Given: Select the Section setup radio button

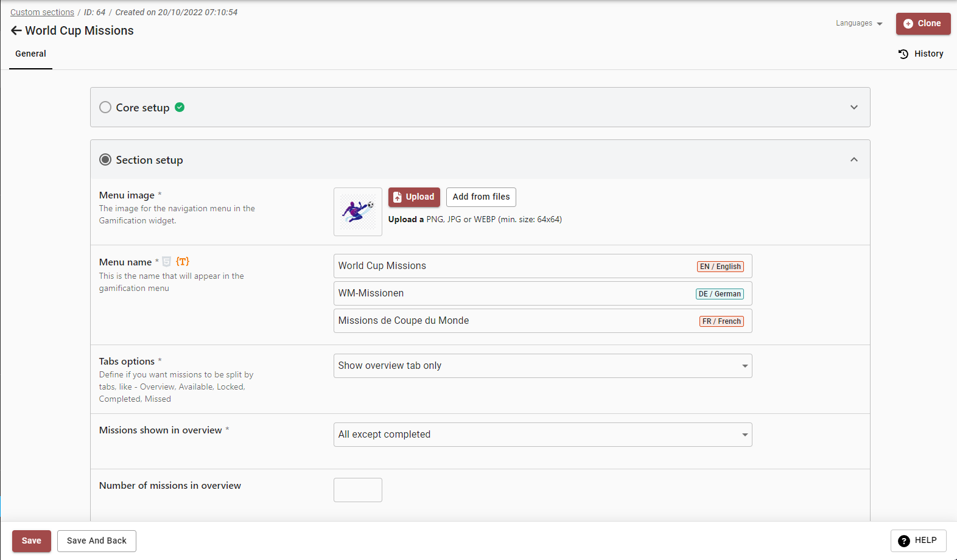Looking at the screenshot, I should click(x=105, y=159).
